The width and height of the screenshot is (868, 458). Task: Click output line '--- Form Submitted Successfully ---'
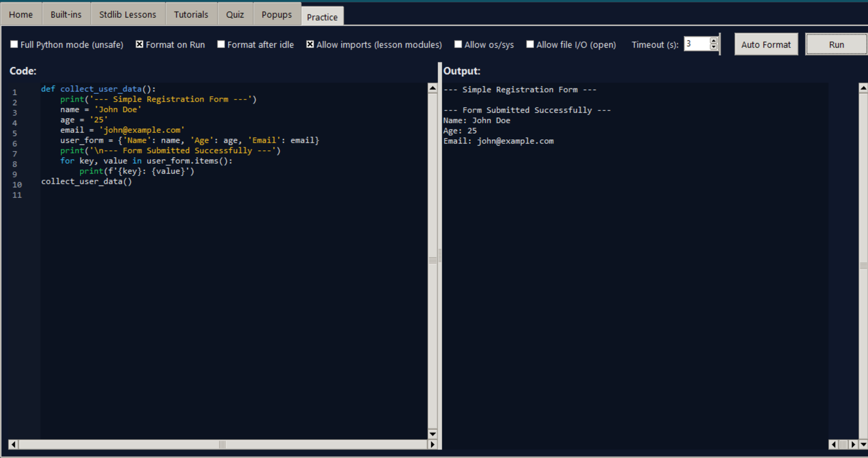[527, 110]
